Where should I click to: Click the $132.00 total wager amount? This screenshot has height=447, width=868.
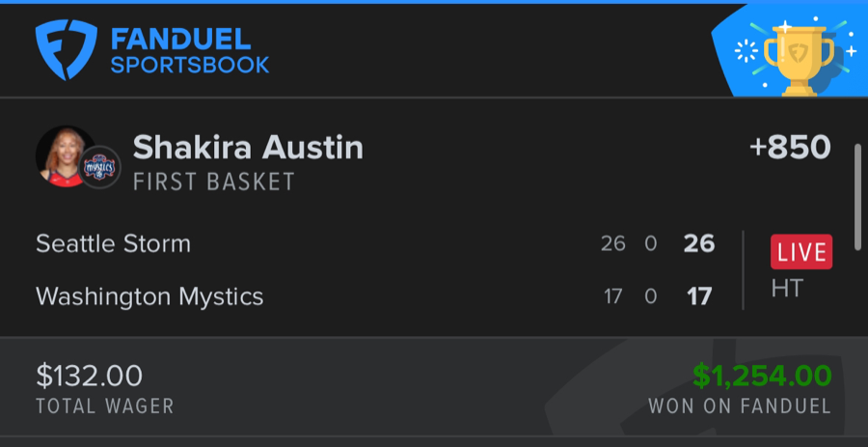89,375
